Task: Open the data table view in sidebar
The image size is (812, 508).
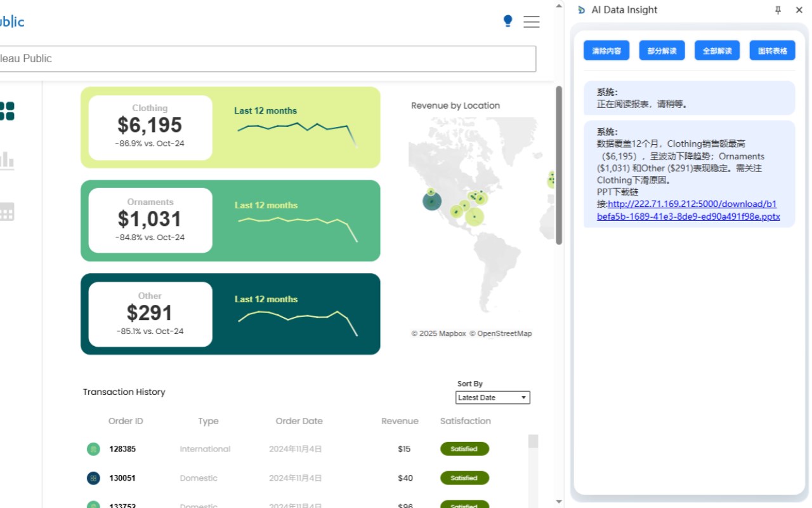Action: 7,212
